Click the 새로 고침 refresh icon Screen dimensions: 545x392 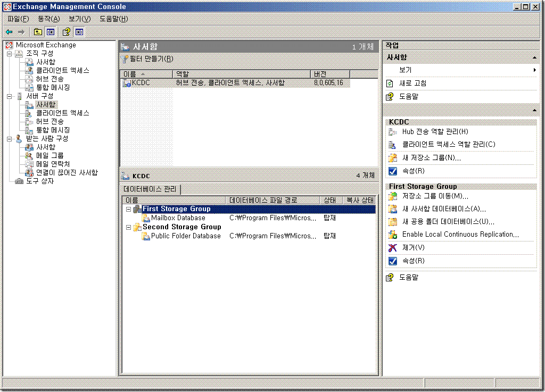pos(390,84)
